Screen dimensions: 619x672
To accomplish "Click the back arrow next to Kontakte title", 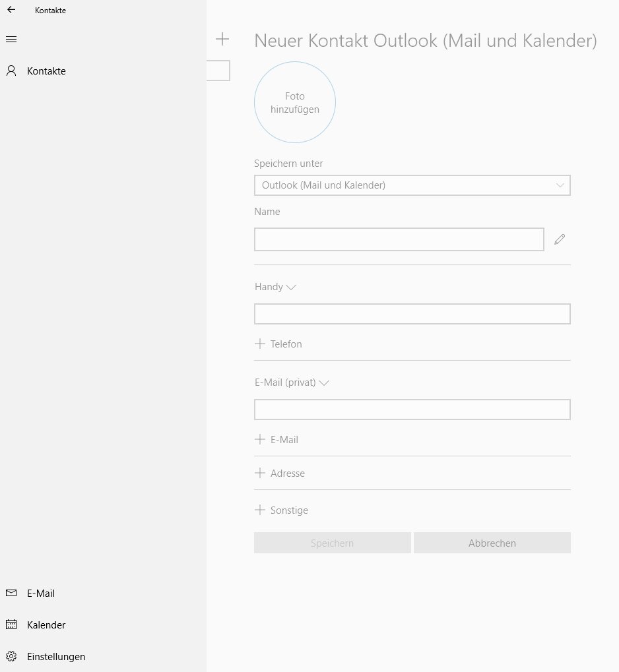I will tap(11, 9).
